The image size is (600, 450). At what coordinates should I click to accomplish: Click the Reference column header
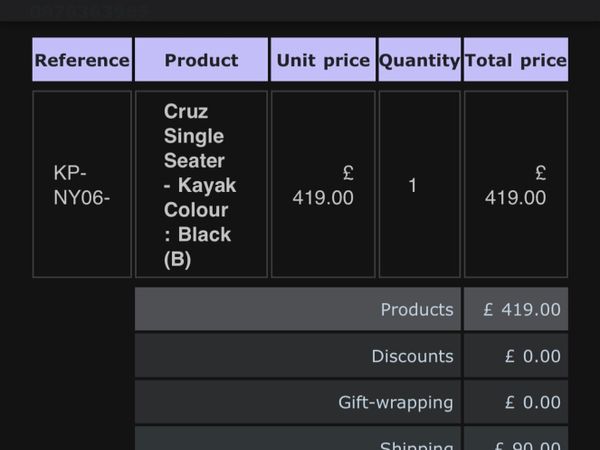(82, 59)
